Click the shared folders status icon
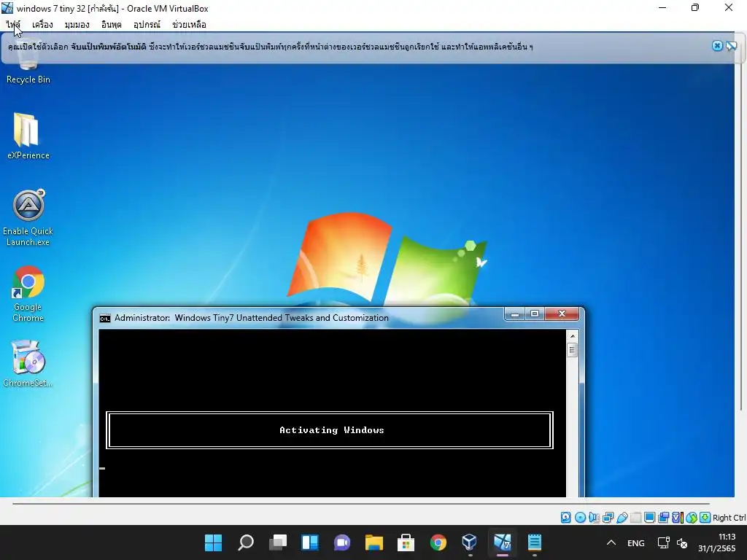The width and height of the screenshot is (747, 560). point(635,518)
